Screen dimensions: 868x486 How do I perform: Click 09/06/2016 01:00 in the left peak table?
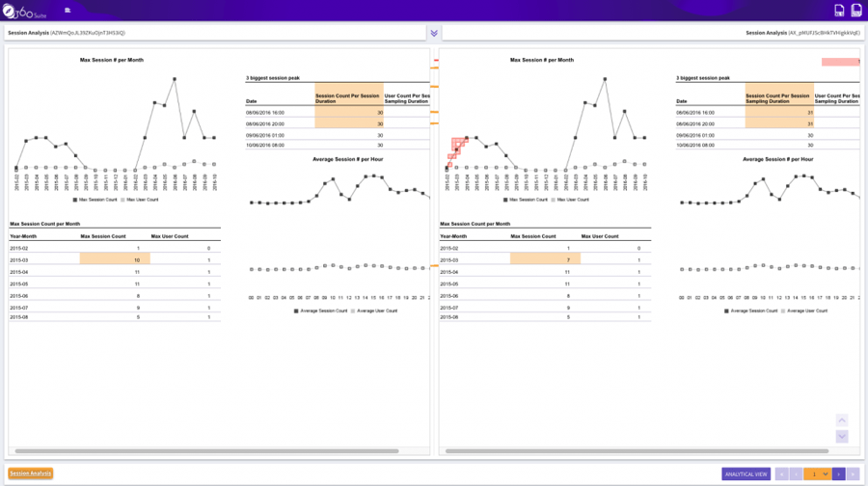pos(265,135)
